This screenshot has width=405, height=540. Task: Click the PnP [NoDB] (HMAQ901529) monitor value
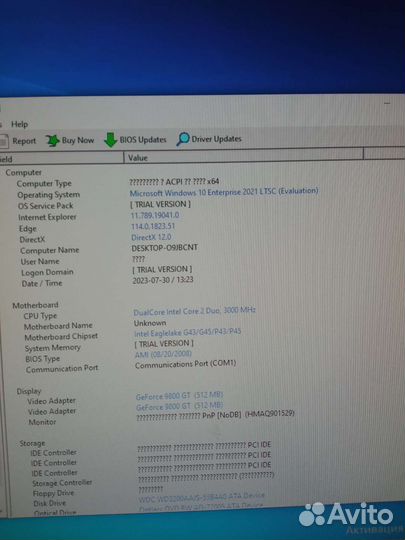coord(215,415)
